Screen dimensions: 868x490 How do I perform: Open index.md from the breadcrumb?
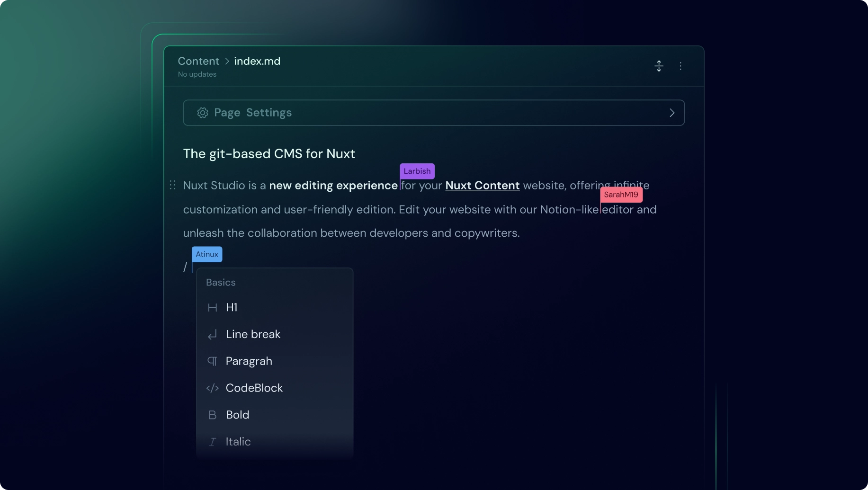[257, 61]
